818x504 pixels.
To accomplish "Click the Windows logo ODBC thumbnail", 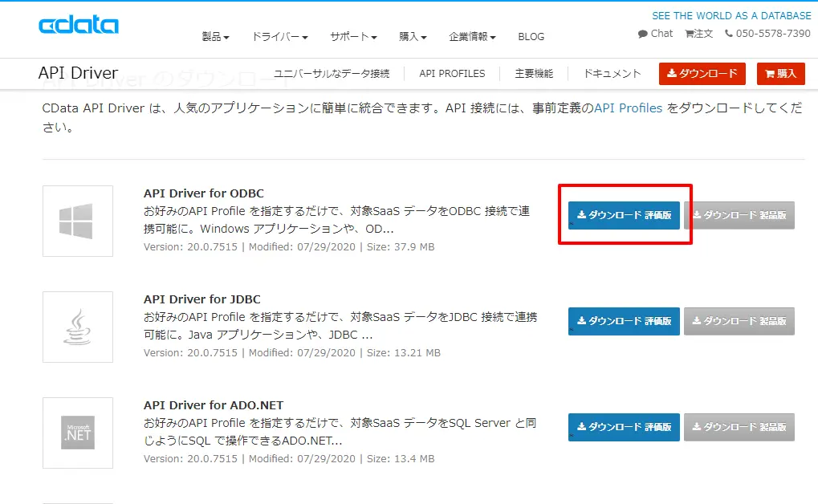I will point(78,222).
